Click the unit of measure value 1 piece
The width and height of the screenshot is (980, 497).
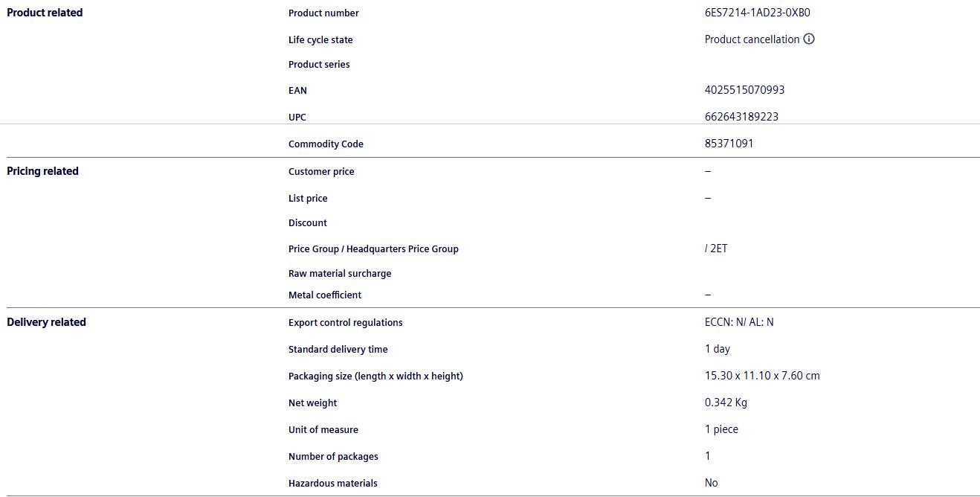(x=721, y=429)
